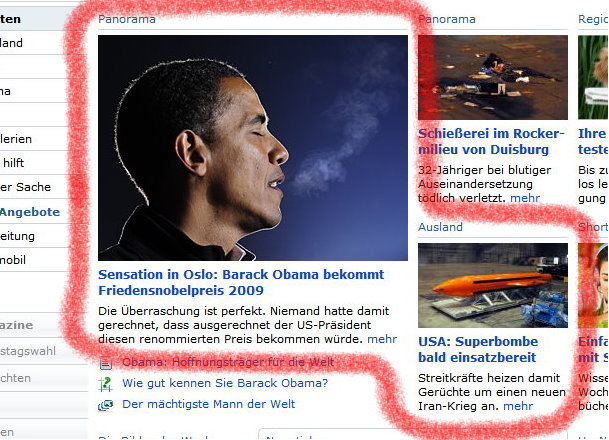Click mehr link after Iran-Krieg an
609x440 pixels.
coord(518,406)
